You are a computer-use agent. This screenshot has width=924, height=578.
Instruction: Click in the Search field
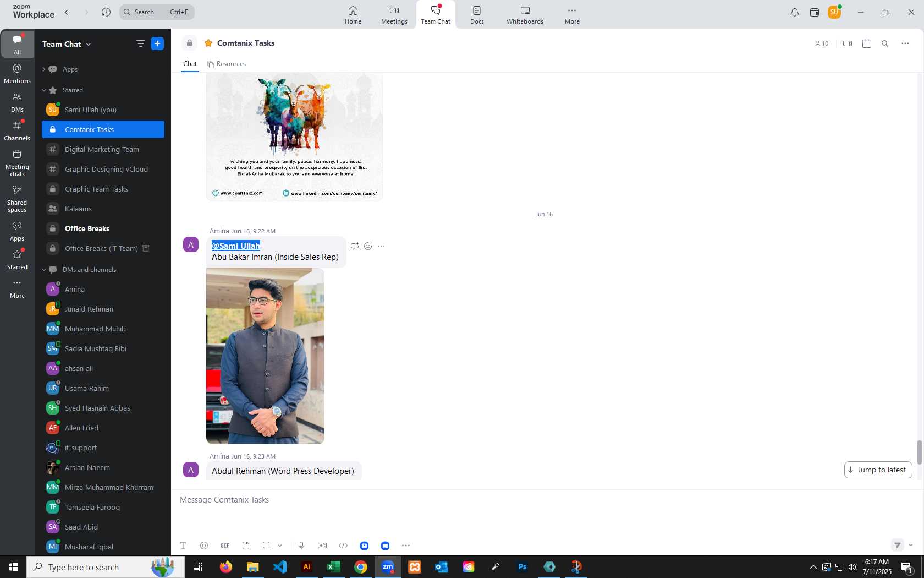[x=157, y=12]
